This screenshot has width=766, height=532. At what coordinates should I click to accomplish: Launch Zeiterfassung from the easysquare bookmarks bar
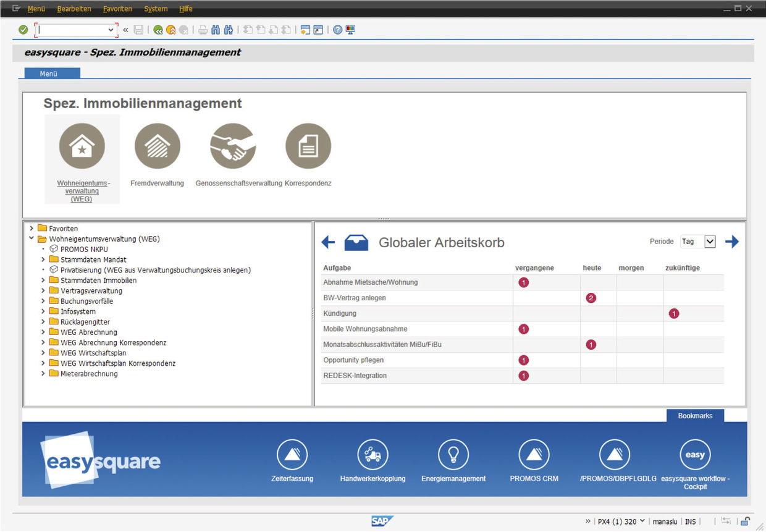[x=292, y=454]
